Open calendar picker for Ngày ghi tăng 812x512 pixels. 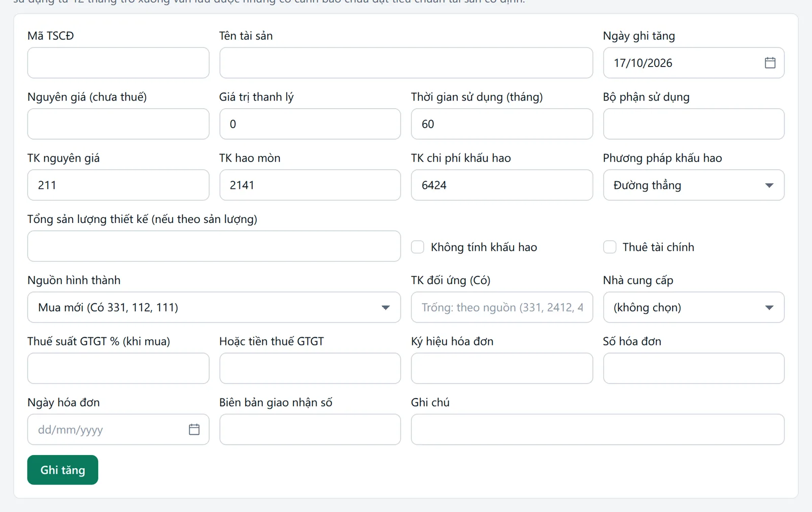[x=770, y=63]
